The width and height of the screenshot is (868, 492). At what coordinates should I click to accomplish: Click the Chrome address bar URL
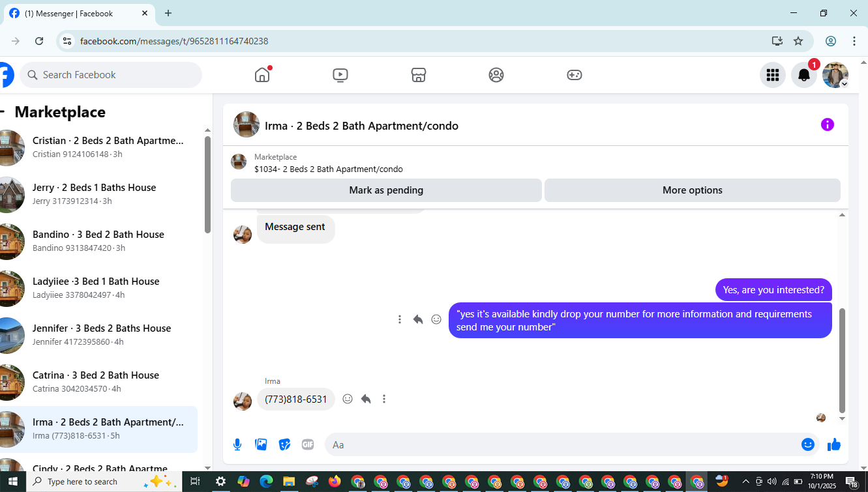tap(174, 41)
